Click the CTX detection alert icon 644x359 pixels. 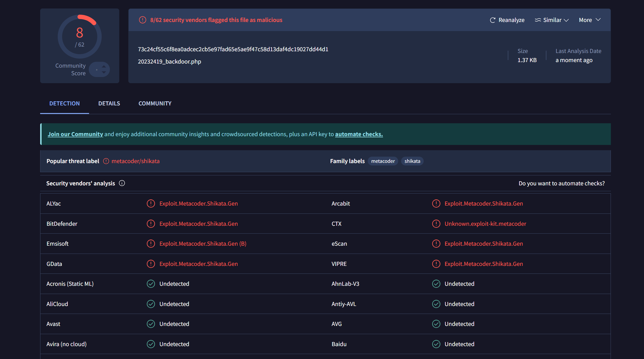tap(436, 224)
